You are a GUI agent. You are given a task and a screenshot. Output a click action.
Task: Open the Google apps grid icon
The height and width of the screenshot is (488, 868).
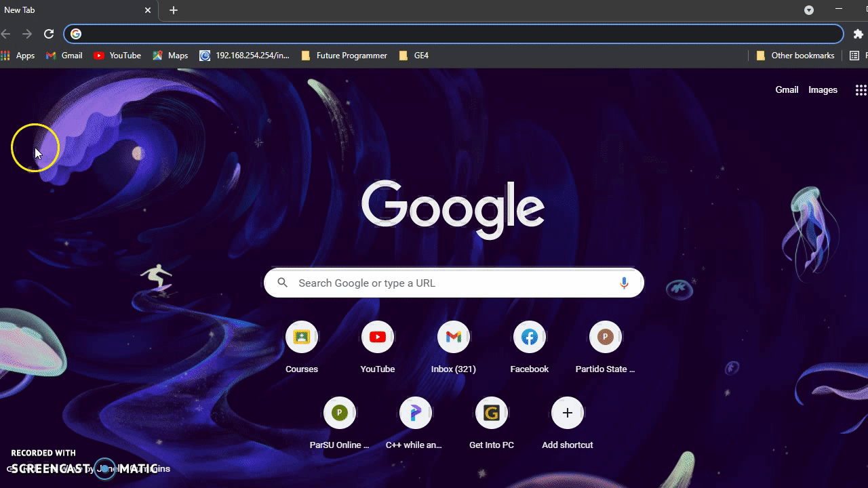861,89
